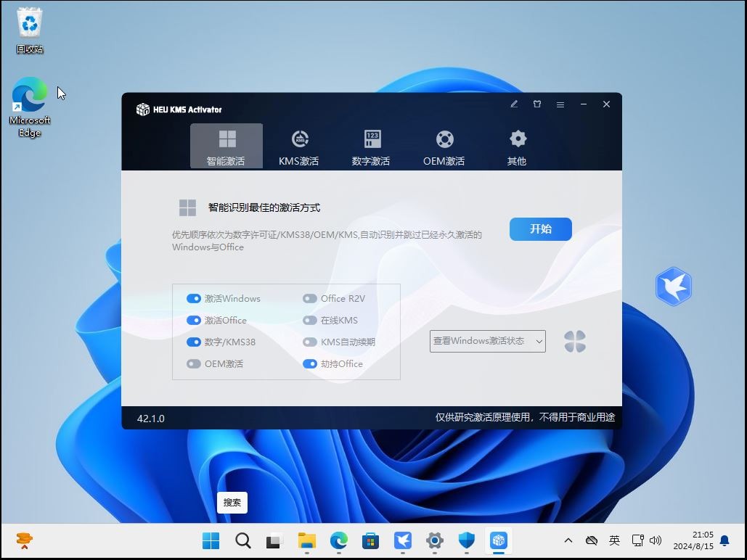Open the HEU KMS Activator logo icon
747x560 pixels.
pos(142,109)
